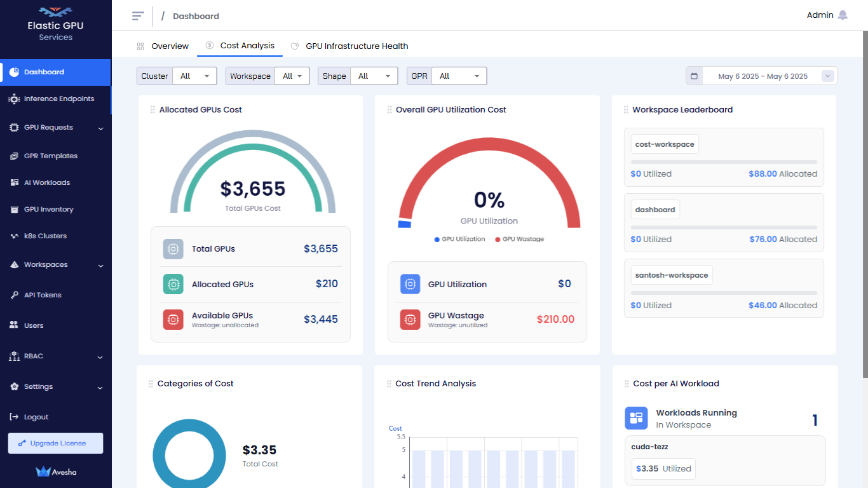Open API Tokens page
This screenshot has height=488, width=868.
[x=43, y=295]
